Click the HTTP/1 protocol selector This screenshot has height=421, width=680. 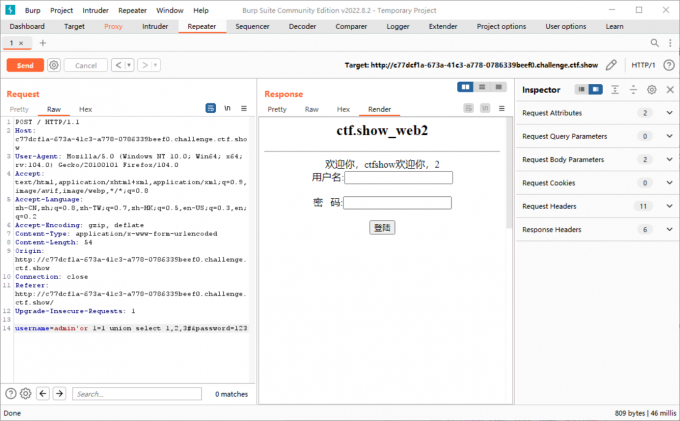[643, 65]
